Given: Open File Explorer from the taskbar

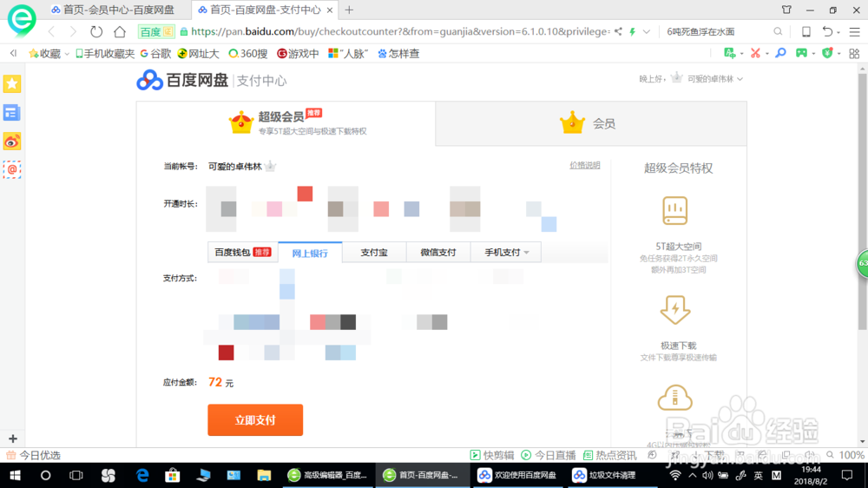Looking at the screenshot, I should coord(264,475).
